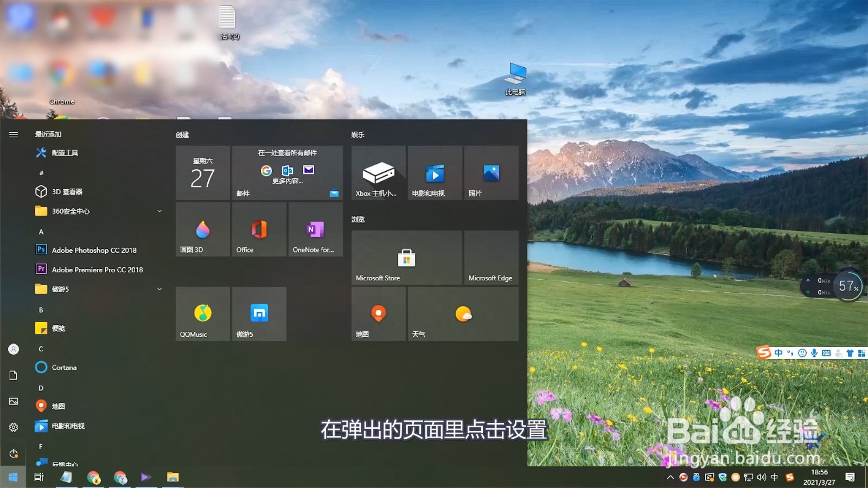Open the soft keyboard icon on Sogou toolbar
868x488 pixels.
click(826, 353)
